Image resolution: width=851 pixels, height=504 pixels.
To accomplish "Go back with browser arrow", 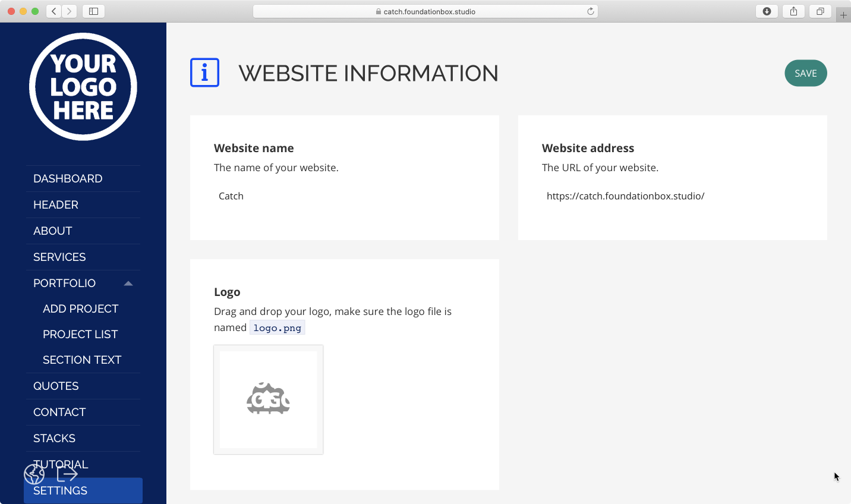I will tap(54, 11).
